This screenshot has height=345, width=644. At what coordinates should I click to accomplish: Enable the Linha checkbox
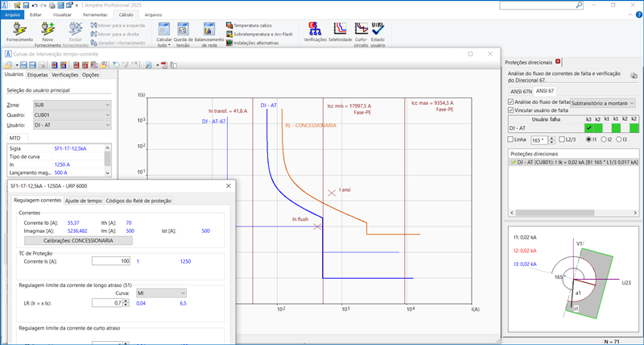pyautogui.click(x=510, y=139)
